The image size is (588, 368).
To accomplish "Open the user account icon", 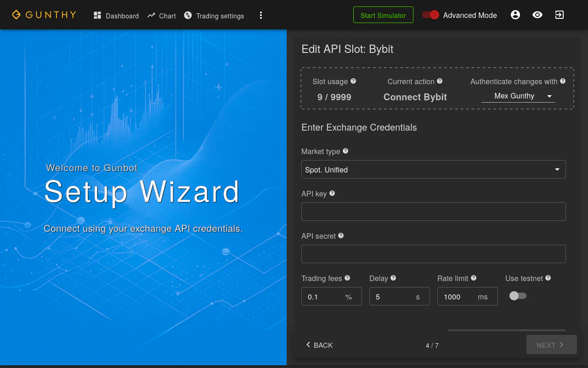I will pyautogui.click(x=515, y=15).
